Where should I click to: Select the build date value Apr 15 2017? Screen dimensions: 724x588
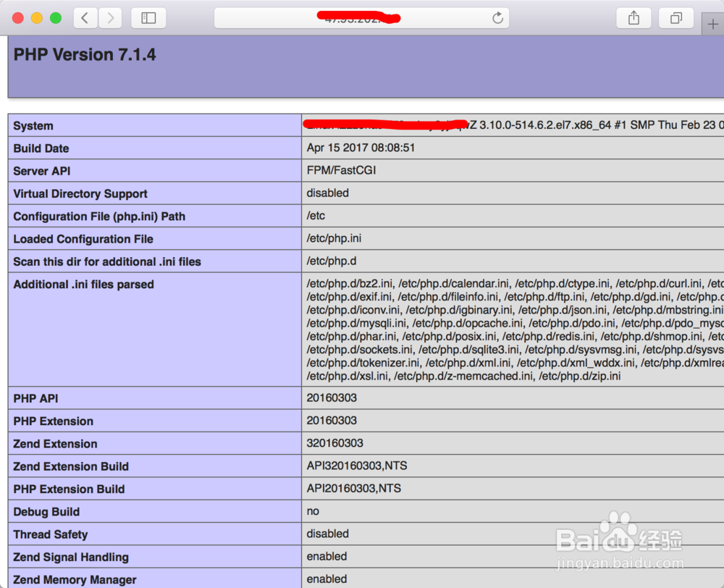click(361, 148)
